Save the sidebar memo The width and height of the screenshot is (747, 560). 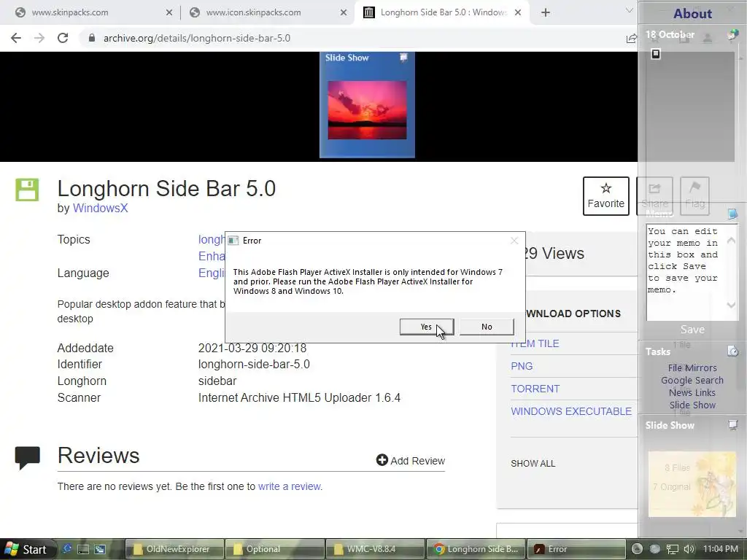click(x=692, y=330)
